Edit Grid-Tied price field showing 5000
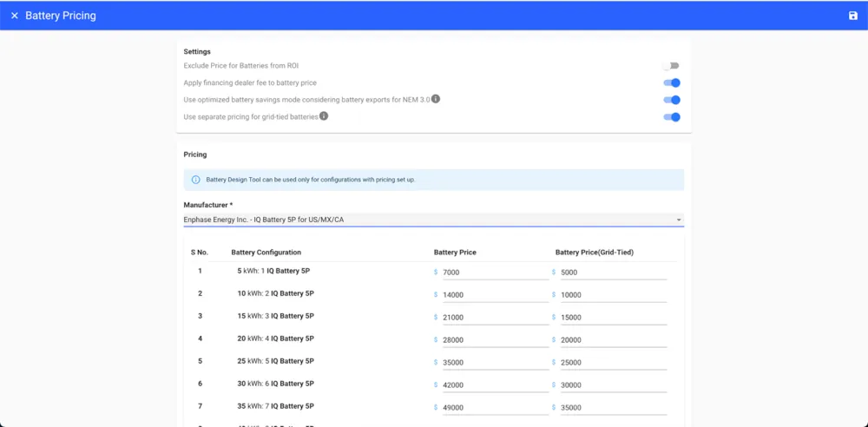 [614, 273]
